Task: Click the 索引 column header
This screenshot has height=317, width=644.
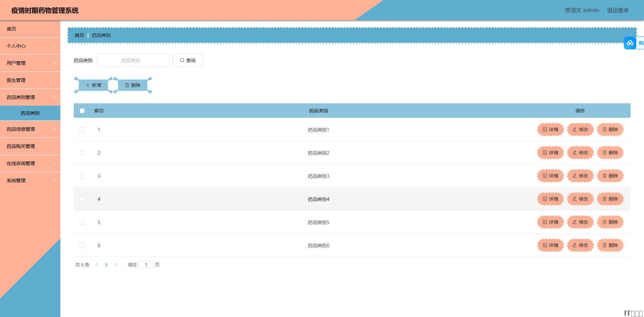Action: [x=99, y=111]
